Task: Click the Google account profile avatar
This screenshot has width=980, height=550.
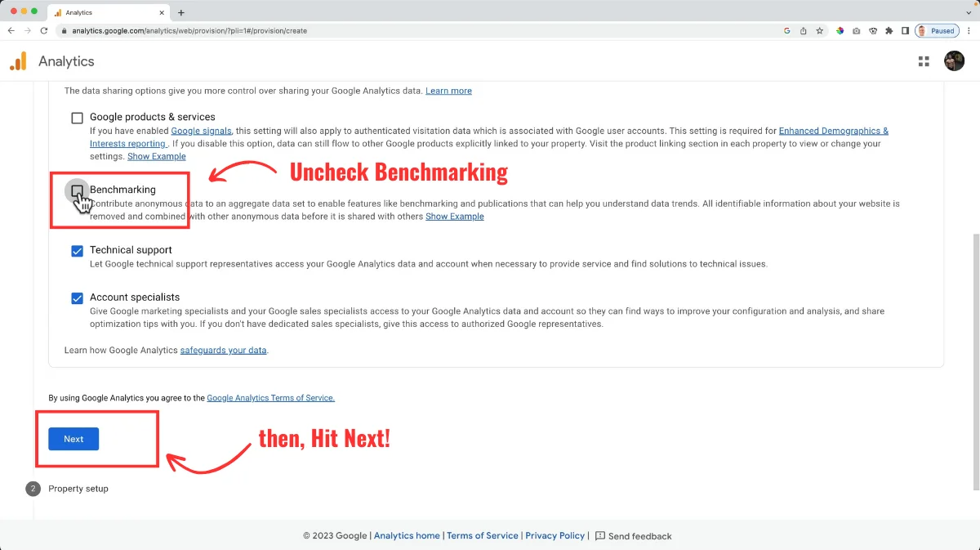Action: coord(954,60)
